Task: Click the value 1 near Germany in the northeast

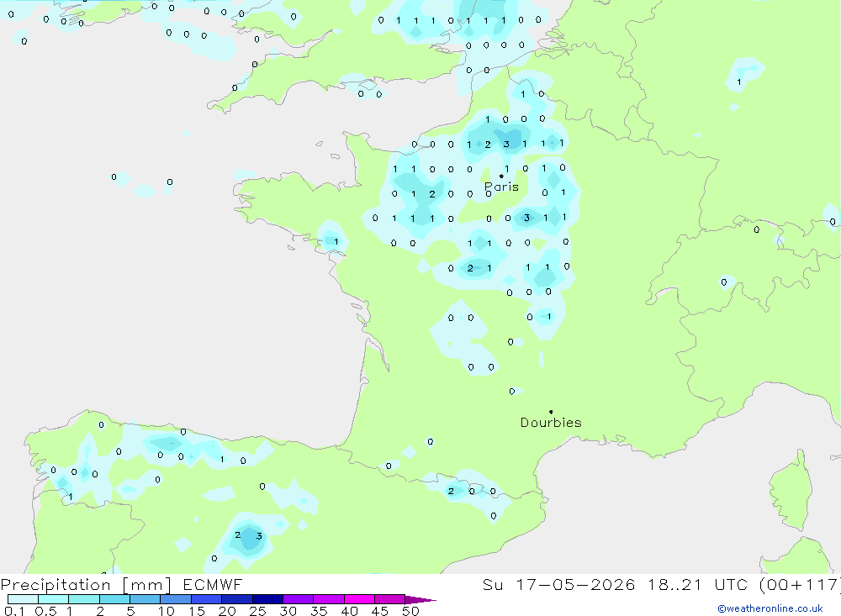Action: 739,82
